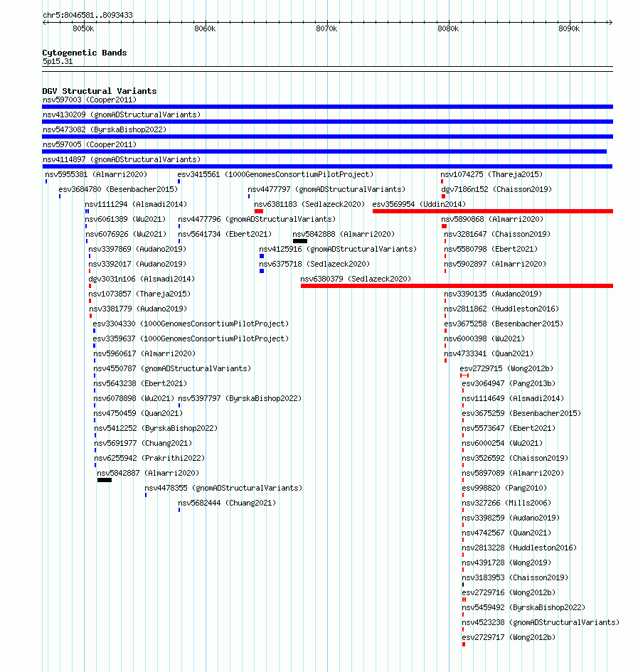Image resolution: width=633 pixels, height=672 pixels.
Task: Select the black bar under nsv5842888
Action: point(300,241)
